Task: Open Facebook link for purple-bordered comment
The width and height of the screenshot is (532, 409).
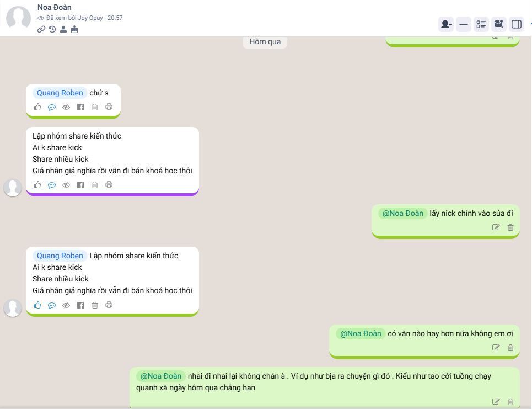Action: pyautogui.click(x=80, y=185)
